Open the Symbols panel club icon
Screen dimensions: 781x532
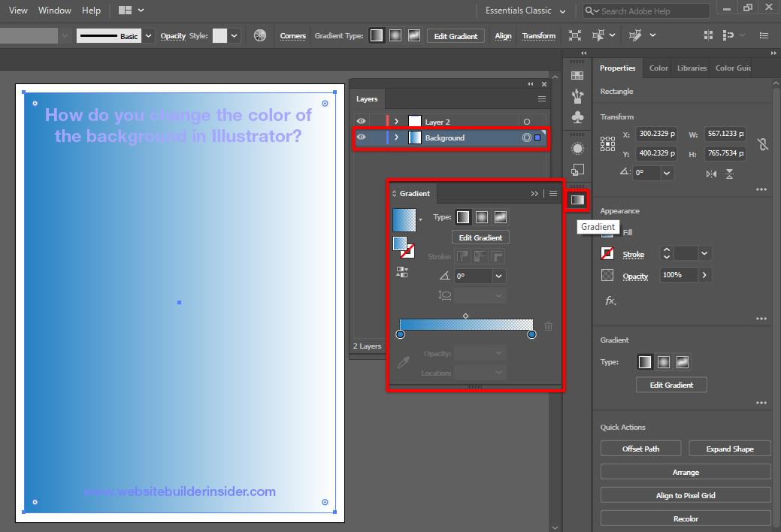(577, 117)
